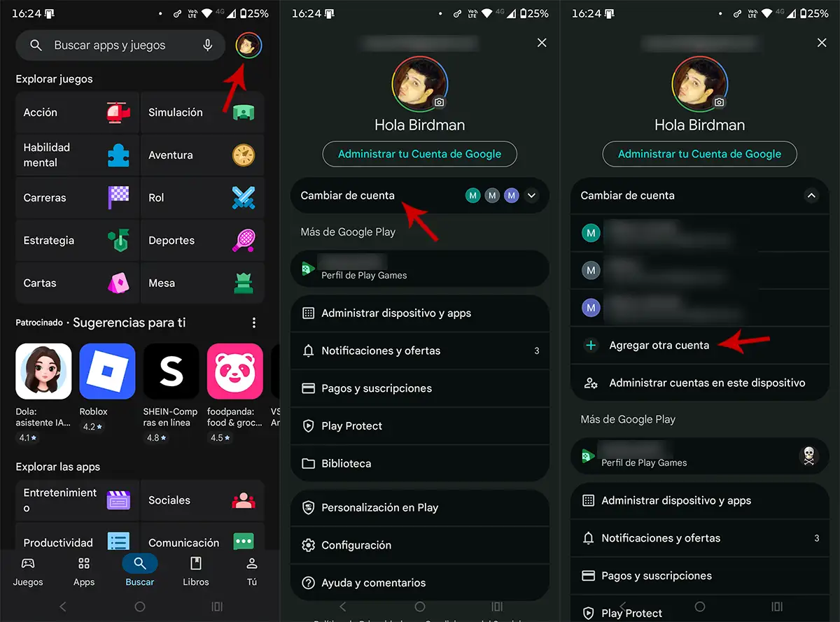Open Configuración from the menu

[x=419, y=545]
